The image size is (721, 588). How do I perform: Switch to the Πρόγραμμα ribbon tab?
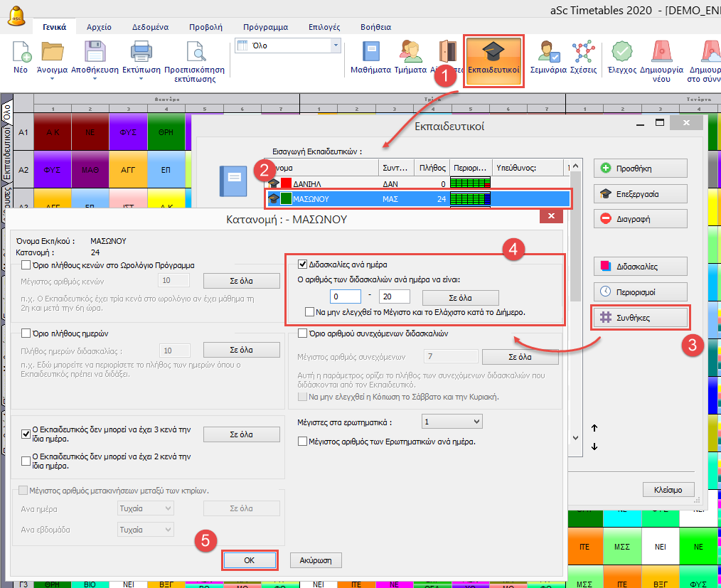pyautogui.click(x=265, y=27)
